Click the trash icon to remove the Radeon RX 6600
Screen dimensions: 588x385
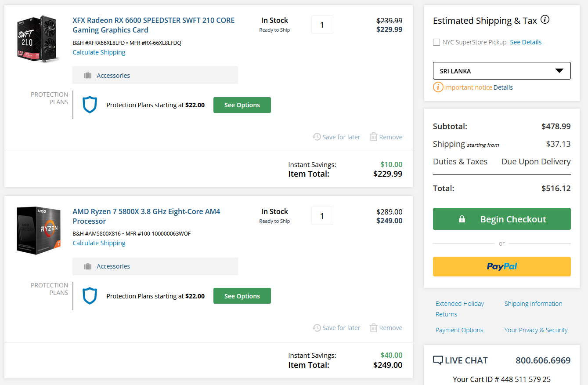[x=374, y=137]
